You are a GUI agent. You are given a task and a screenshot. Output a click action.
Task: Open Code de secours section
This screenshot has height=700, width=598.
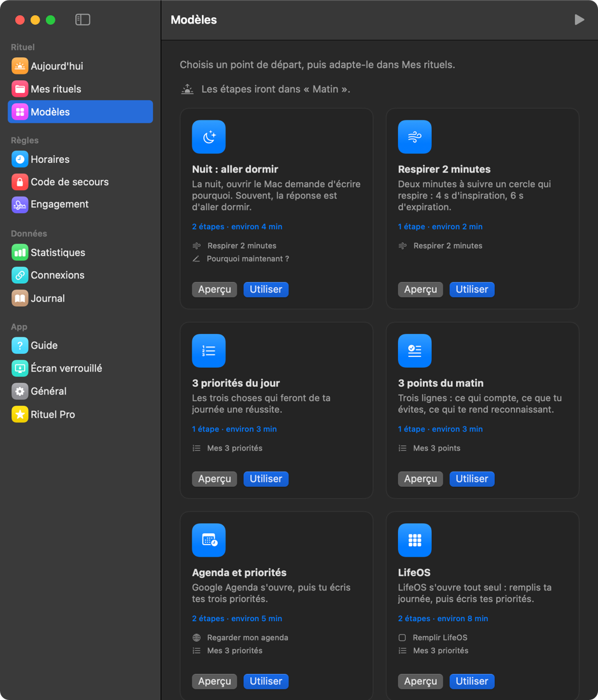[80, 182]
